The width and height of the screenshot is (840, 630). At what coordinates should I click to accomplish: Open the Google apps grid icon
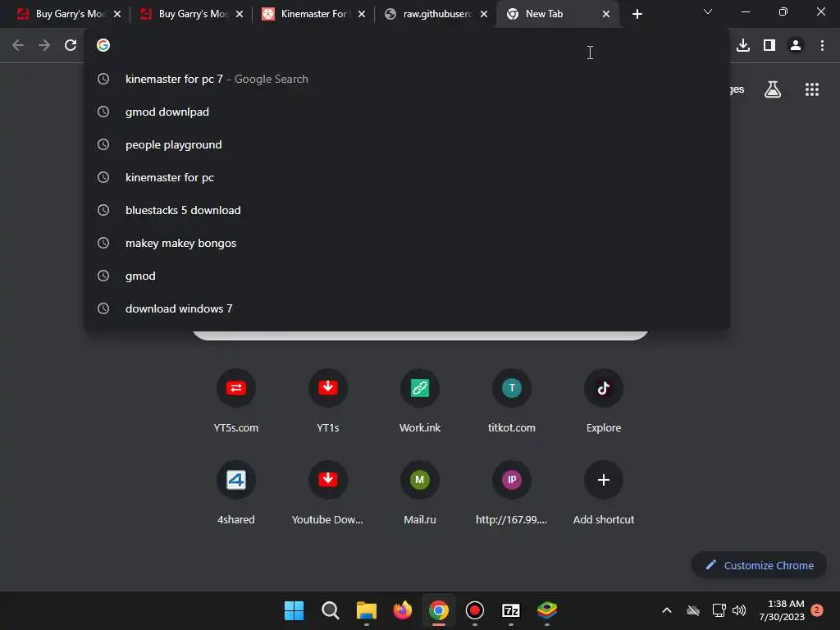pyautogui.click(x=811, y=89)
